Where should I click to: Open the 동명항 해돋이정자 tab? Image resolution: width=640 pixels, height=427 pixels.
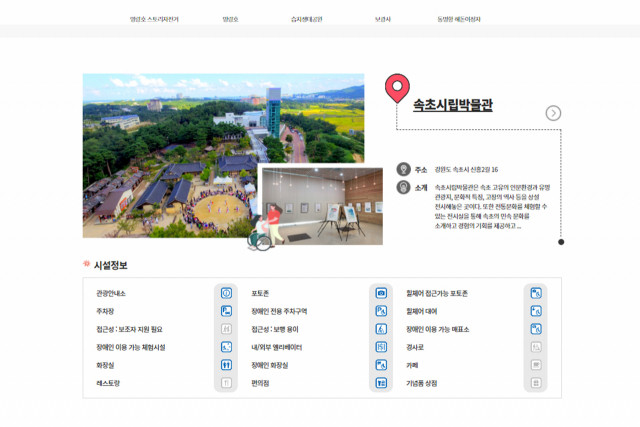(459, 19)
